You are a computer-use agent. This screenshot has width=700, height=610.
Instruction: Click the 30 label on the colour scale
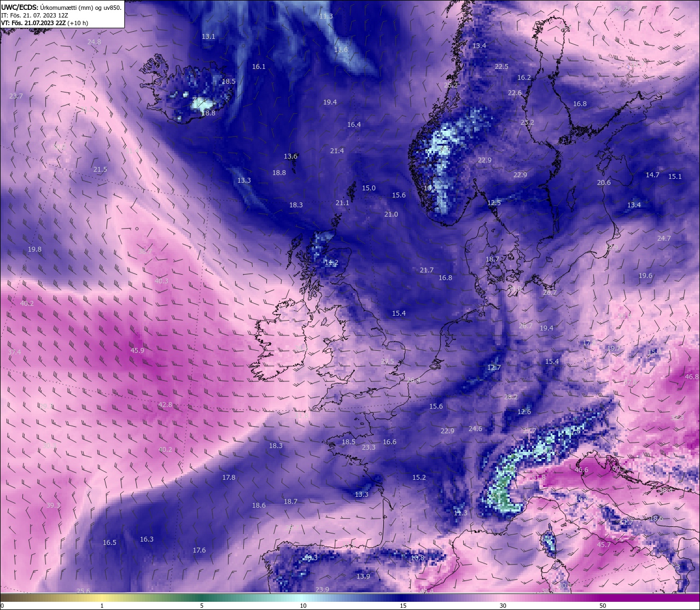[x=503, y=606]
